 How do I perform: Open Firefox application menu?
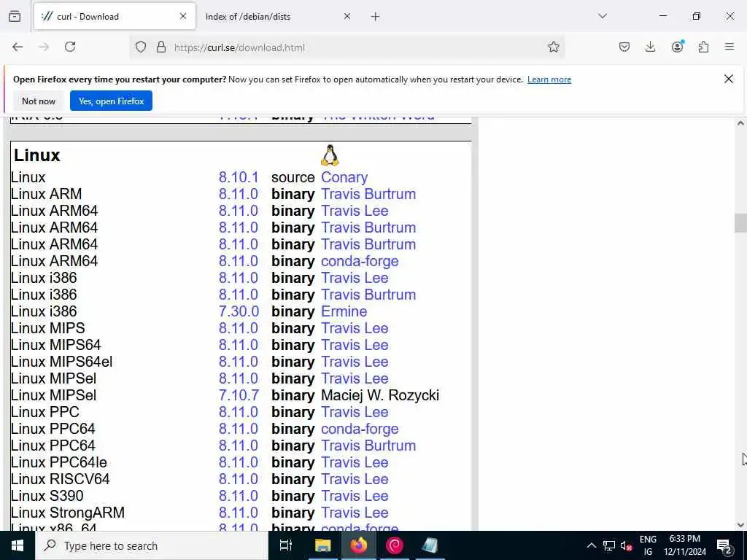(729, 47)
